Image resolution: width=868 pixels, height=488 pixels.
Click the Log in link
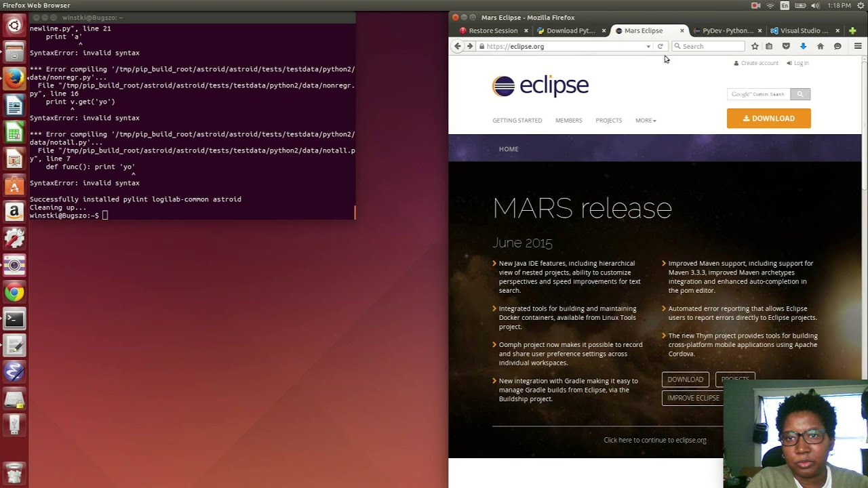point(797,63)
